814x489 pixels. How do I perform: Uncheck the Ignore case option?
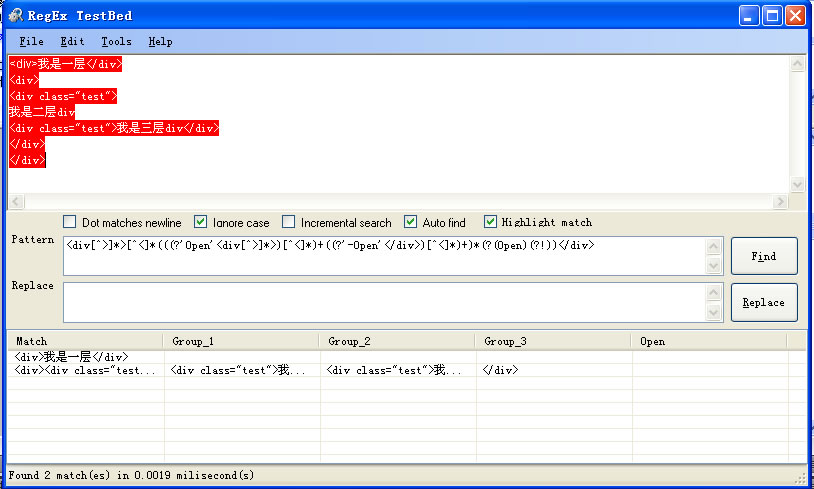coord(200,222)
